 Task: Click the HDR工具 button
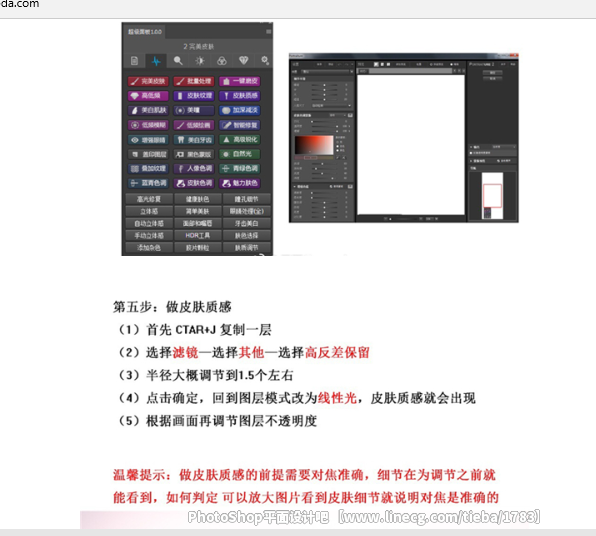[198, 235]
